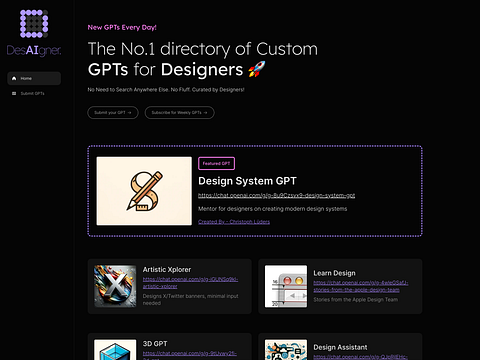The image size is (480, 360).
Task: Click the Learn Design thumbnail icon
Action: pyautogui.click(x=286, y=286)
